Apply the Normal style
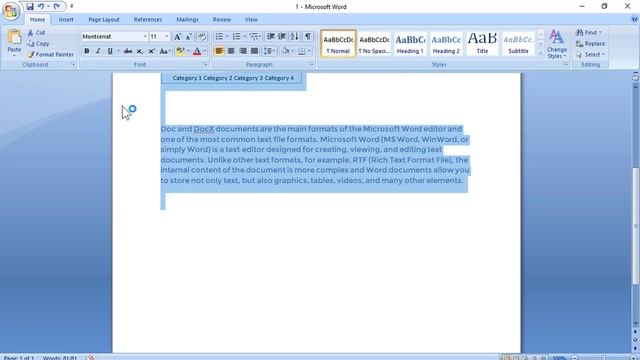The height and width of the screenshot is (360, 640). pos(338,44)
